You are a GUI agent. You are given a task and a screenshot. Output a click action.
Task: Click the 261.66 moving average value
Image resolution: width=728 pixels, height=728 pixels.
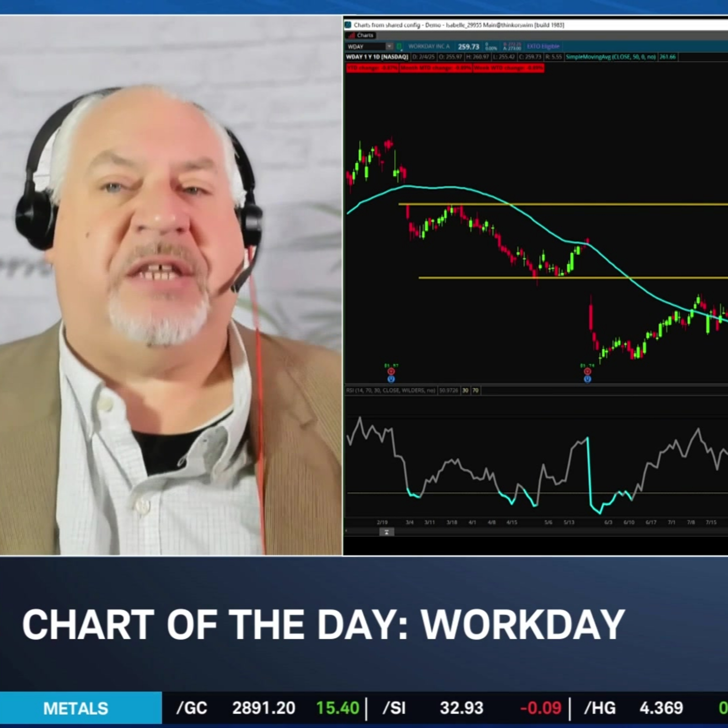pos(667,57)
